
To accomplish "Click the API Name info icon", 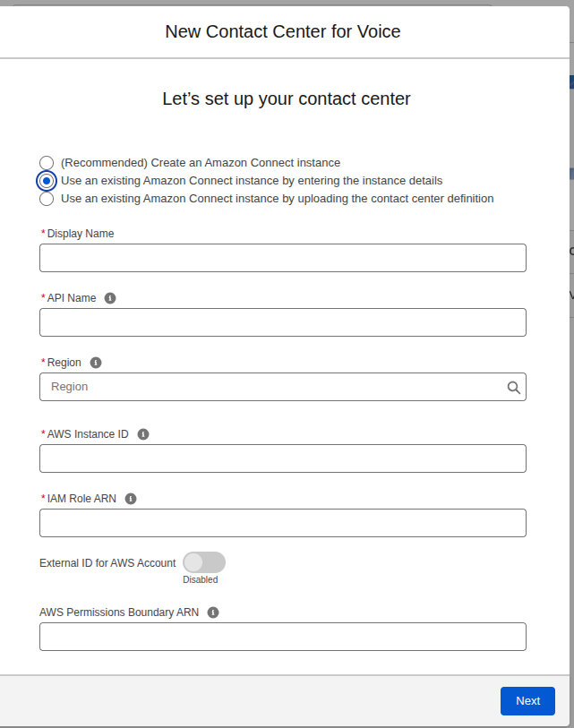I will point(110,298).
